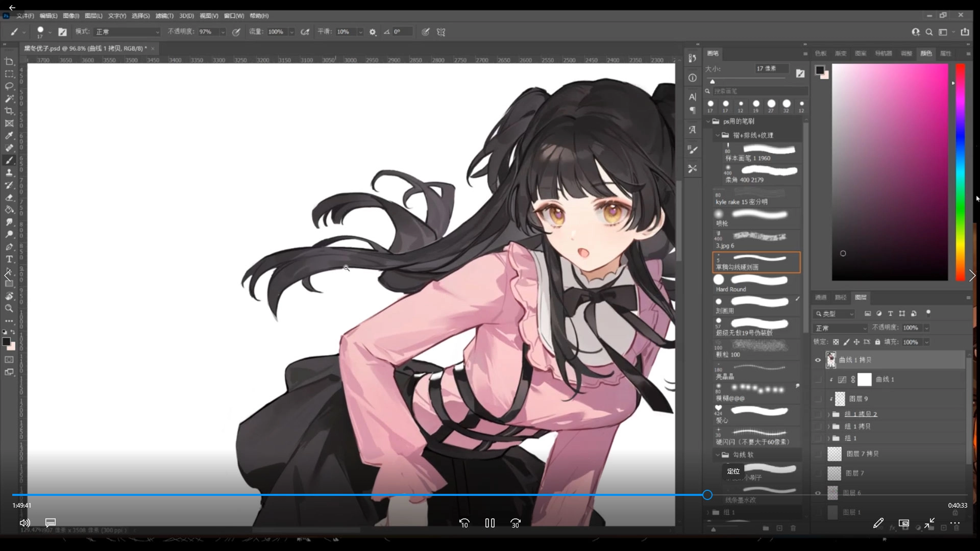The height and width of the screenshot is (551, 980).
Task: Open the 滤镜(T) menu
Action: [x=164, y=16]
